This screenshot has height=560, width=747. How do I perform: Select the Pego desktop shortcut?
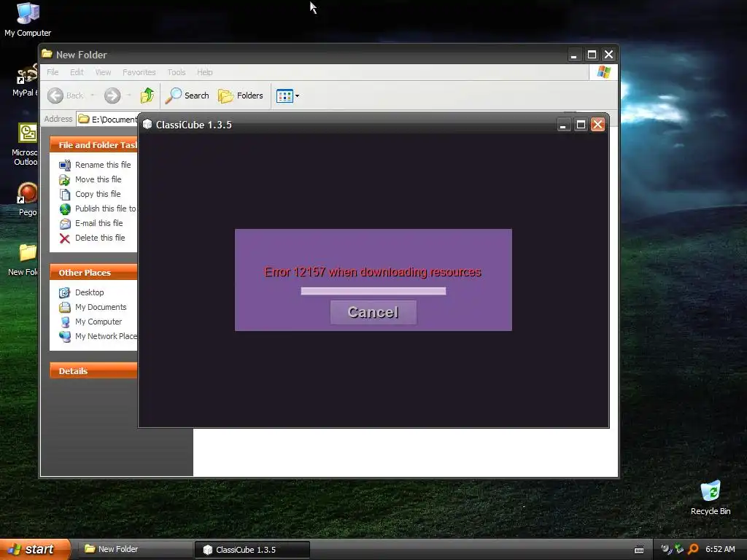pos(27,200)
